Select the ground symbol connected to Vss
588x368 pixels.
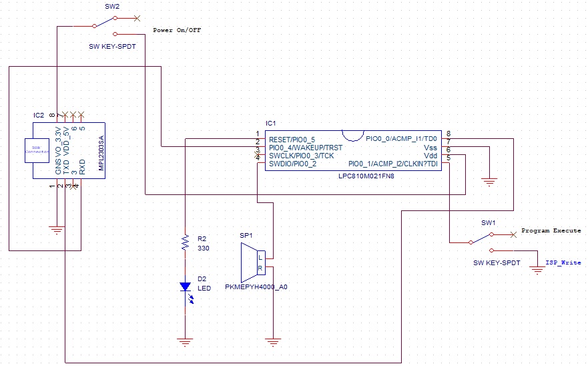[x=489, y=180]
